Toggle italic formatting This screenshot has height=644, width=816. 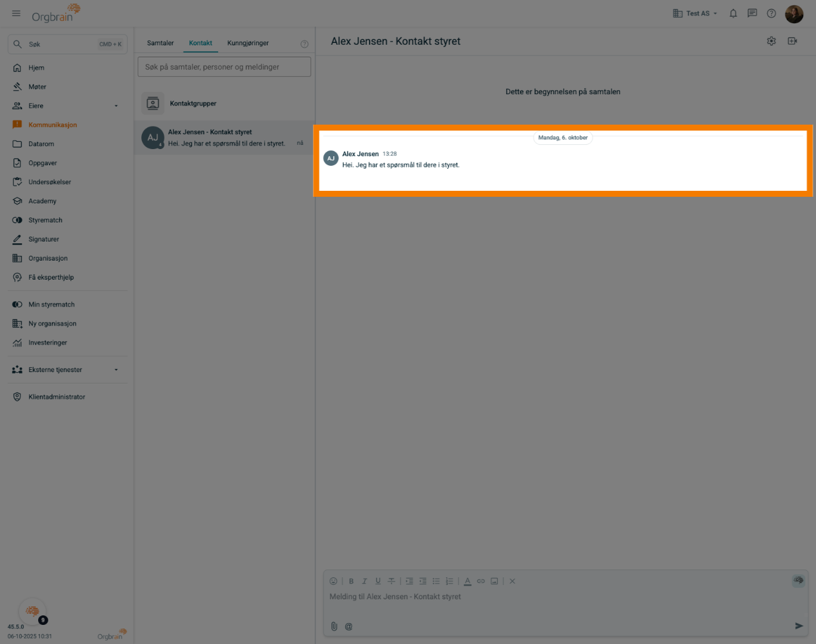click(364, 581)
